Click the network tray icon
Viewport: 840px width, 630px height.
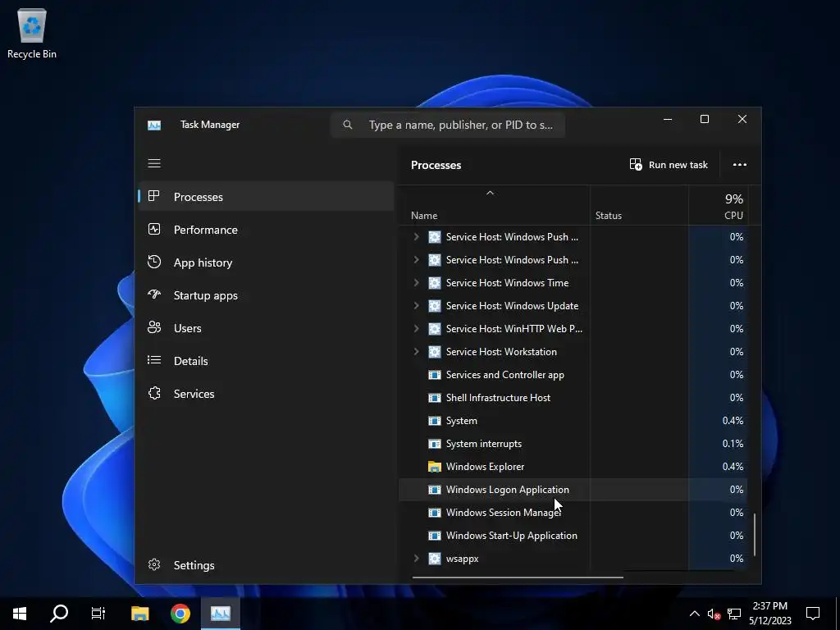click(734, 614)
